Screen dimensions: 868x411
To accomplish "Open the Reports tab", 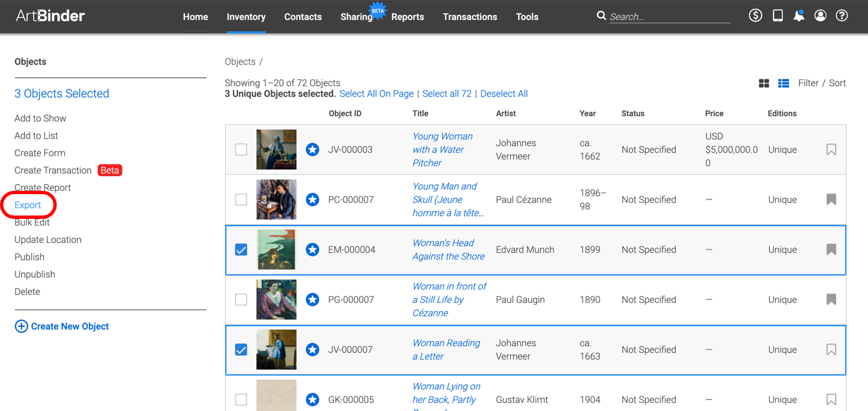I will [x=407, y=17].
